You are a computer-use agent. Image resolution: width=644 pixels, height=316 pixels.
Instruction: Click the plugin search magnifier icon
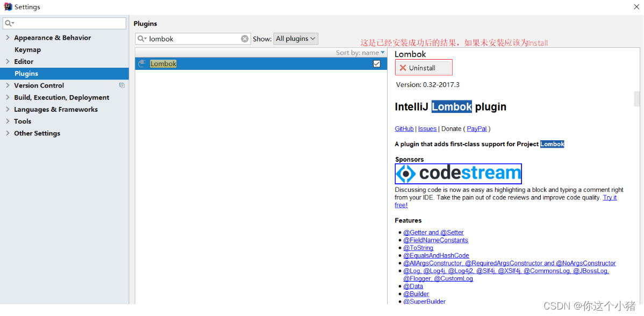click(142, 39)
